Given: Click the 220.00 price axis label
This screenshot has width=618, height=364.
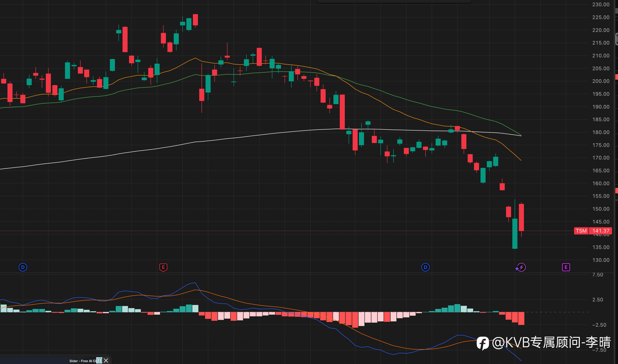Looking at the screenshot, I should (x=601, y=30).
